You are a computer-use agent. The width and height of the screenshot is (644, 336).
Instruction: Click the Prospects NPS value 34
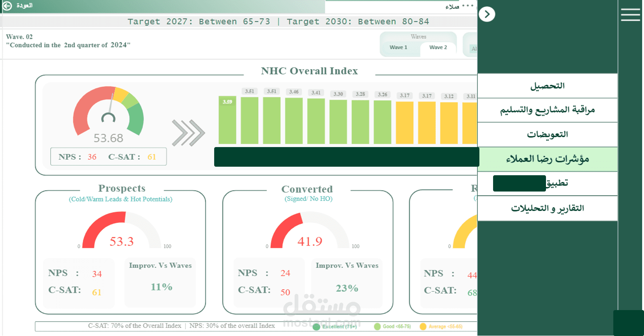point(97,274)
